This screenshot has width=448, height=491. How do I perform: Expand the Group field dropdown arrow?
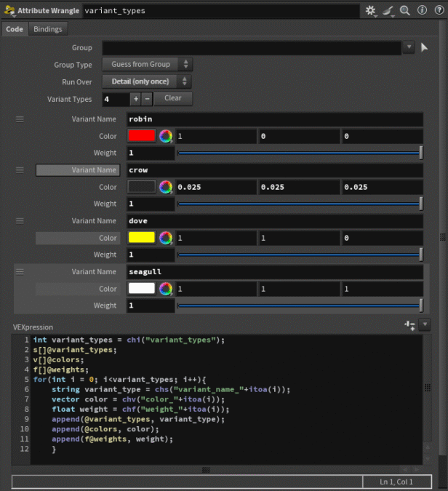point(409,47)
